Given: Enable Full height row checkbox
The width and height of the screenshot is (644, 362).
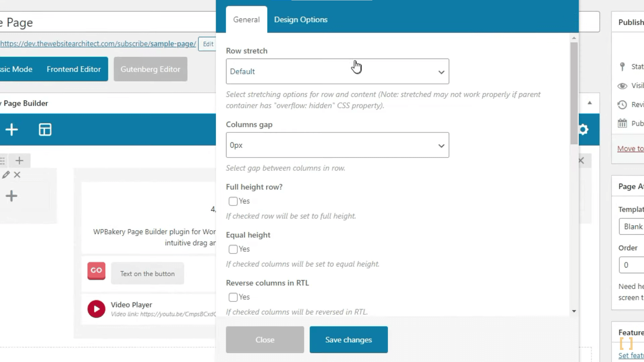Looking at the screenshot, I should point(233,201).
